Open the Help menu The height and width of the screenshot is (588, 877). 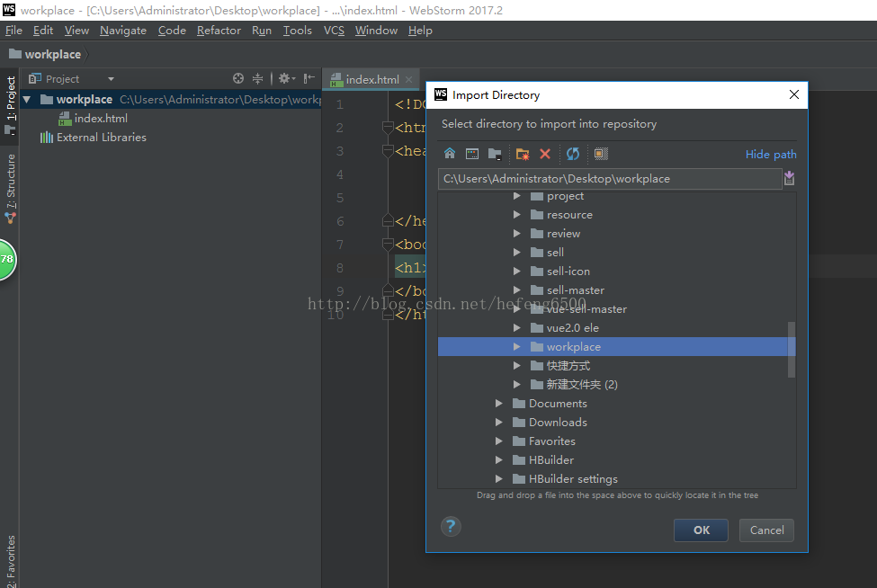pyautogui.click(x=420, y=31)
